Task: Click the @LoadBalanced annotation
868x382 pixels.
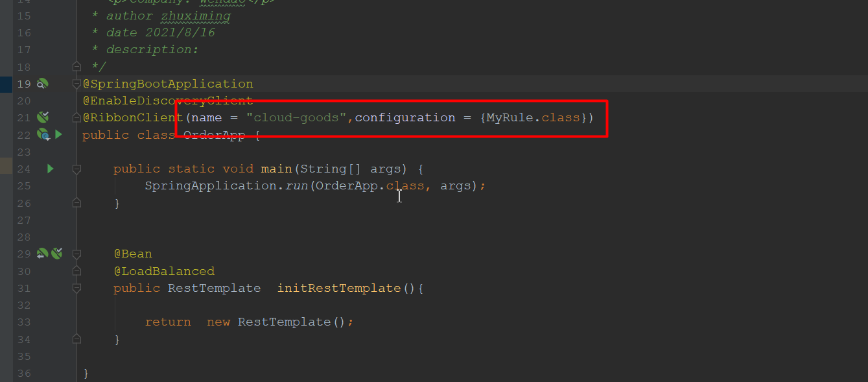Action: [x=164, y=271]
